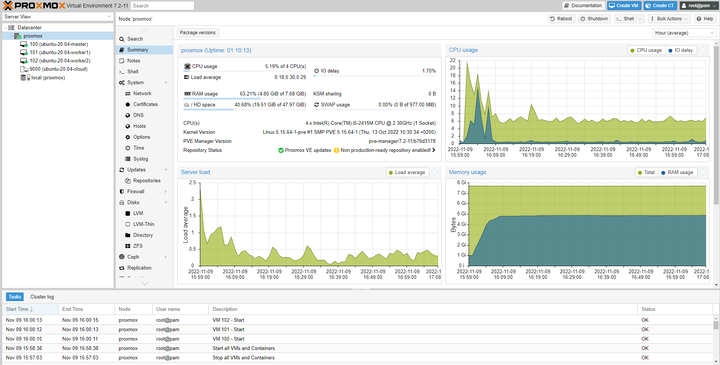This screenshot has height=365, width=720.
Task: Open the Bulk Actions dropdown
Action: (669, 19)
